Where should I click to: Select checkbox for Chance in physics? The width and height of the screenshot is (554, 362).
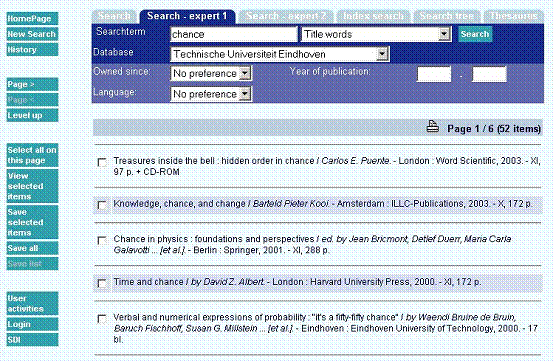pyautogui.click(x=102, y=241)
